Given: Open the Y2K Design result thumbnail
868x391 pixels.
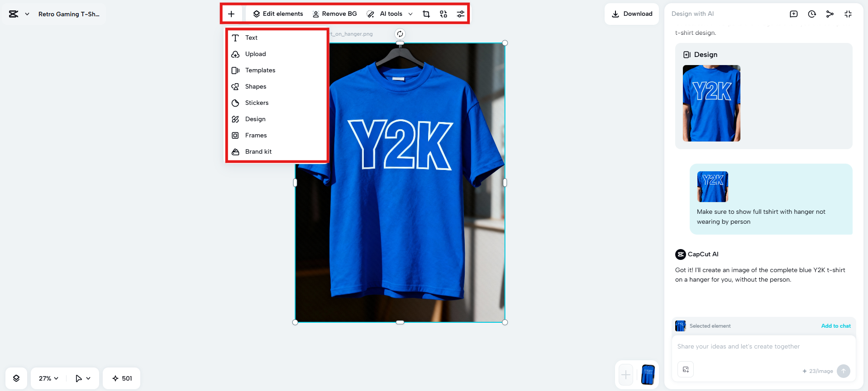Looking at the screenshot, I should [711, 103].
